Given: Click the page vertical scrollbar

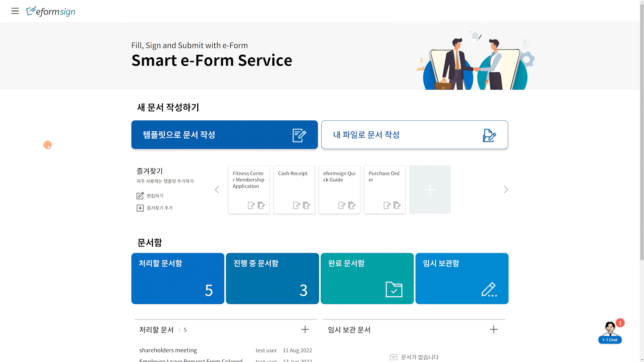Looking at the screenshot, I should (641, 134).
